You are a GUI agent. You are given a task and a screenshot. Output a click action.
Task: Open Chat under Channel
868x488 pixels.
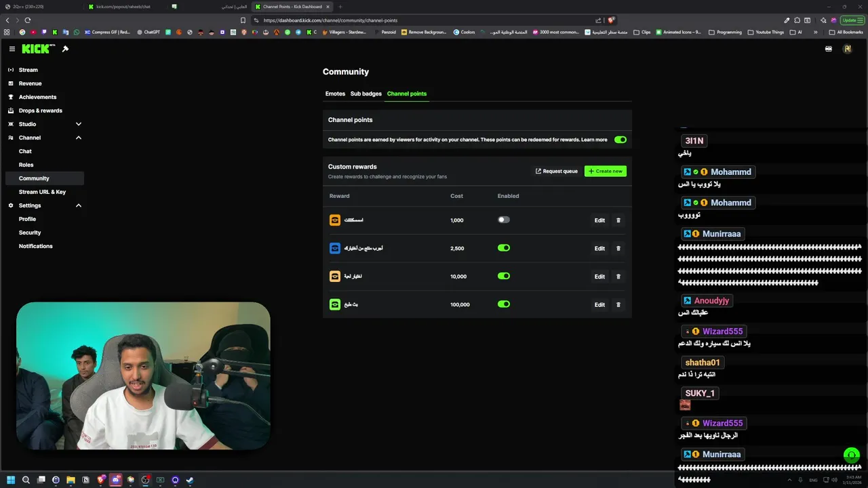pos(45,151)
